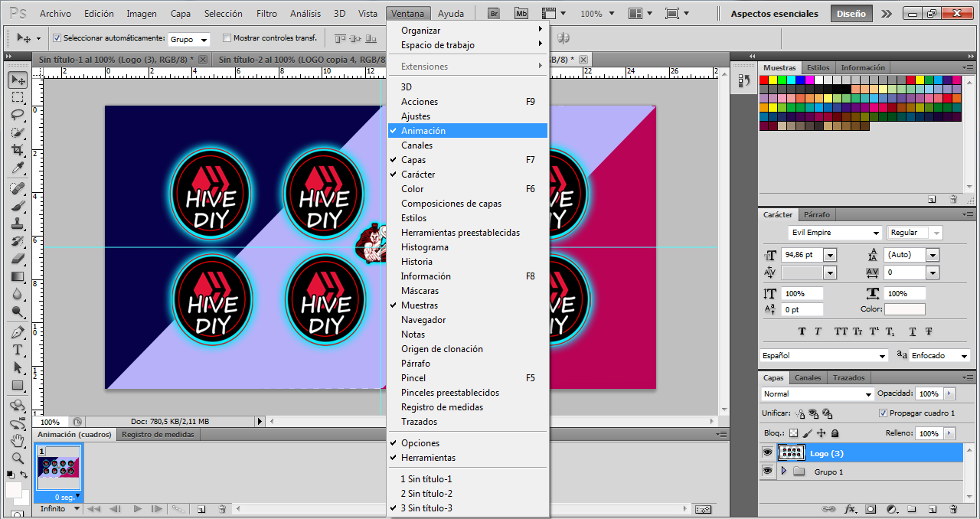Screen dimensions: 980x519
Task: Select the Eyedropper tool
Action: 18,168
